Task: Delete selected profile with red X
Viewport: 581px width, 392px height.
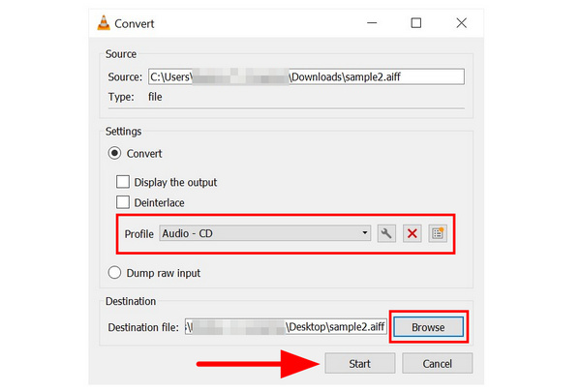Action: pos(413,234)
